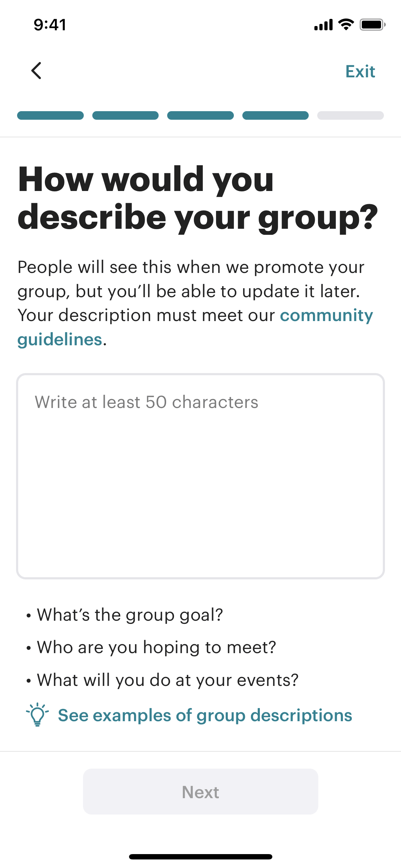
Task: Open See examples of group descriptions
Action: (205, 715)
